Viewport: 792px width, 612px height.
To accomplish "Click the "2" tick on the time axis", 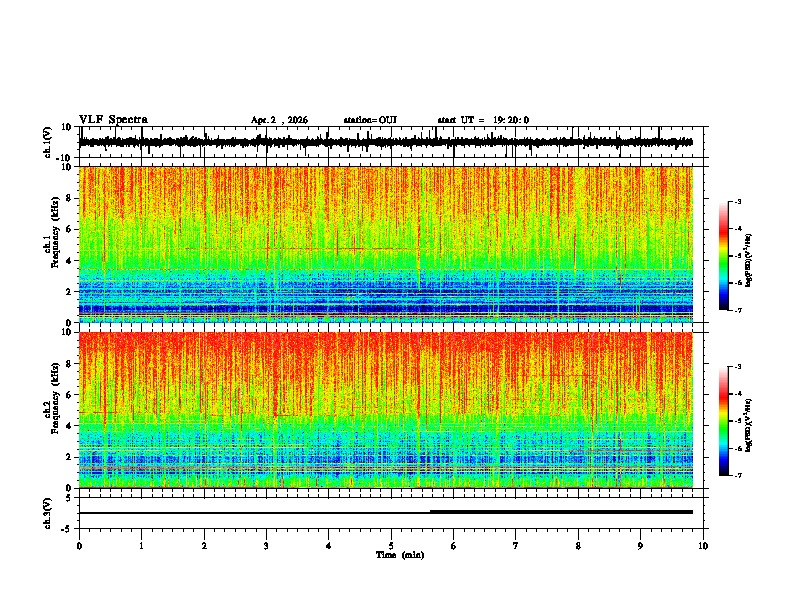I will 204,546.
